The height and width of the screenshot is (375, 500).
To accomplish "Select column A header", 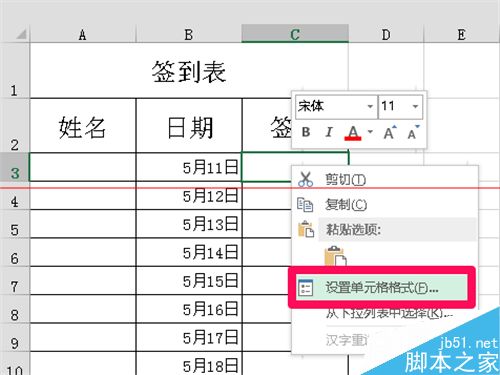I will click(83, 34).
